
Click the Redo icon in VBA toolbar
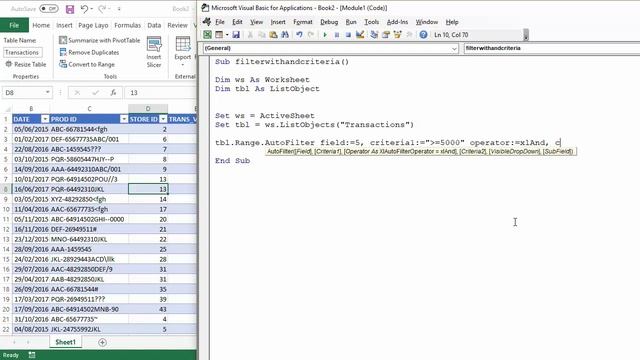click(311, 35)
